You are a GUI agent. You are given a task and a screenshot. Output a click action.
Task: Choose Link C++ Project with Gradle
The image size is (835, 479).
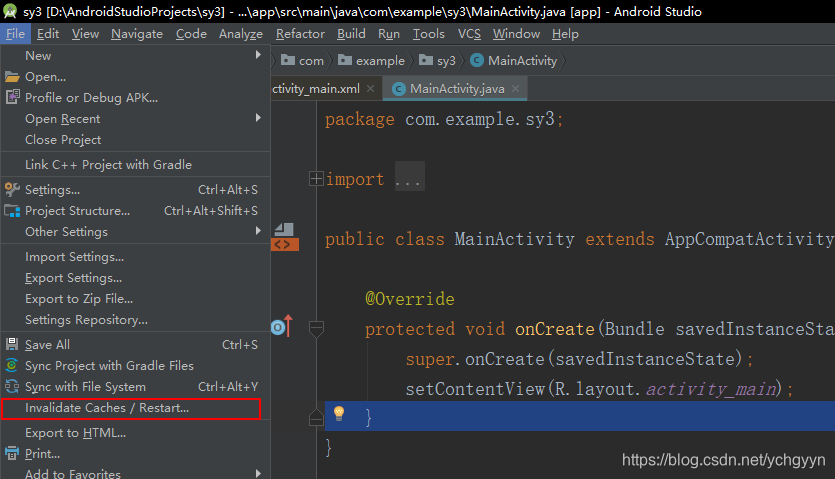pyautogui.click(x=135, y=165)
